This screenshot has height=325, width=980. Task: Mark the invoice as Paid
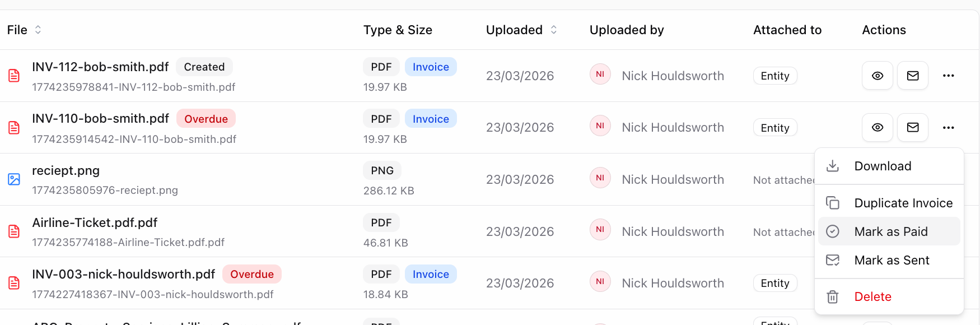(890, 231)
